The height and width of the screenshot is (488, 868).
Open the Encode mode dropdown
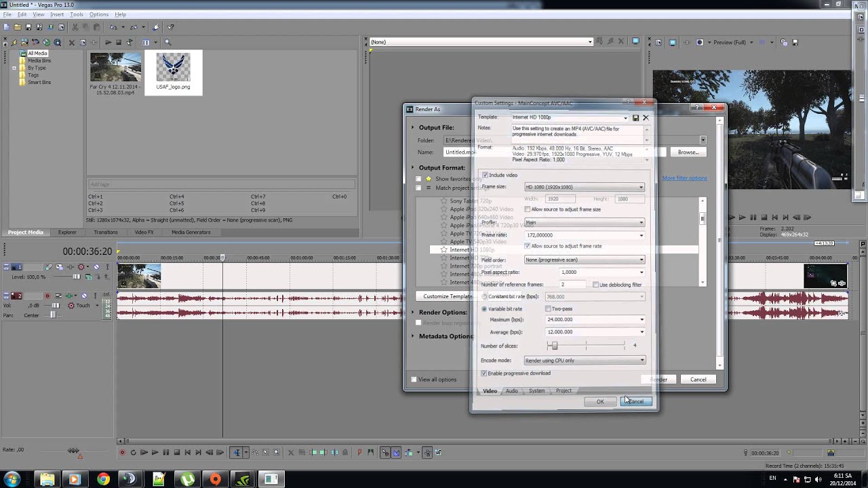click(x=584, y=361)
